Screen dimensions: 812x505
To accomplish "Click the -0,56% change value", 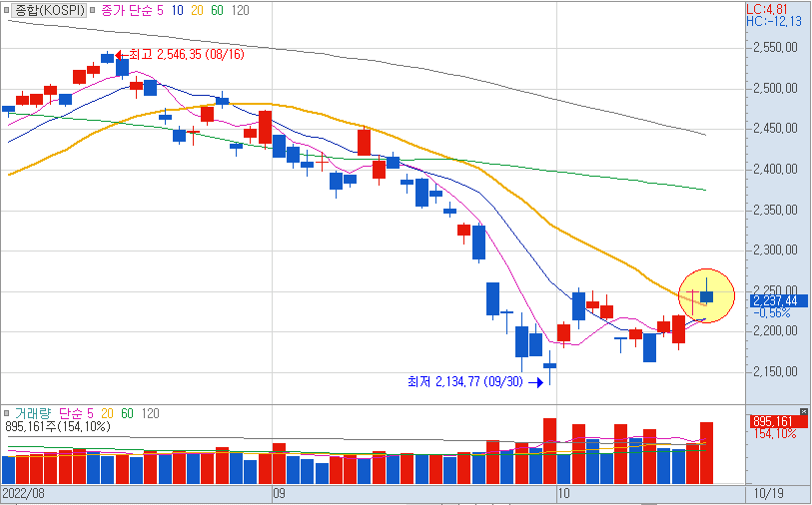I will (x=772, y=313).
